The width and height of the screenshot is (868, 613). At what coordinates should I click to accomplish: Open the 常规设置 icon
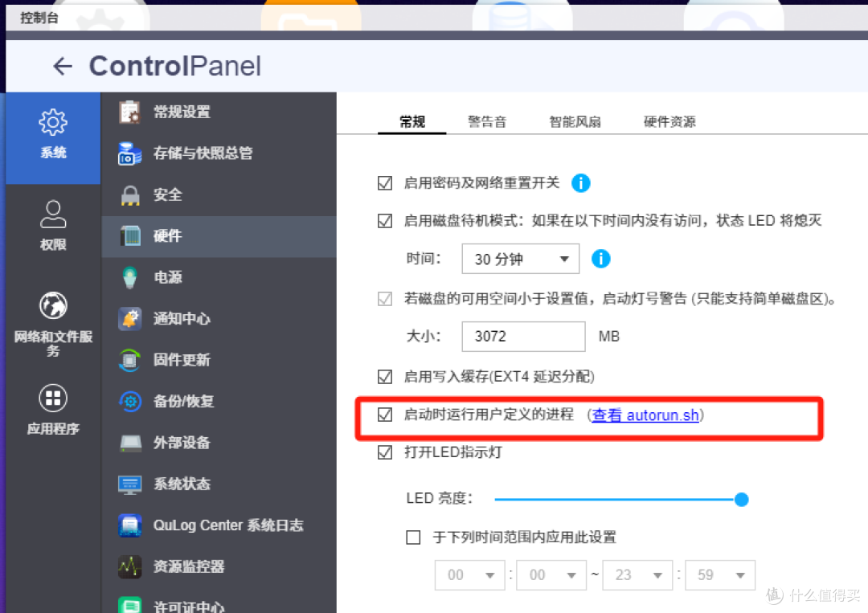pyautogui.click(x=130, y=112)
